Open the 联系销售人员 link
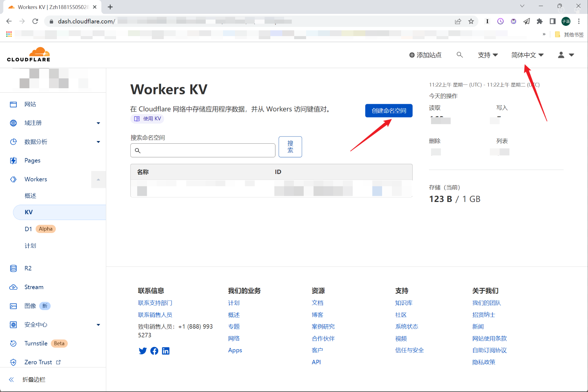Screen dimensions: 588x392 click(x=155, y=315)
